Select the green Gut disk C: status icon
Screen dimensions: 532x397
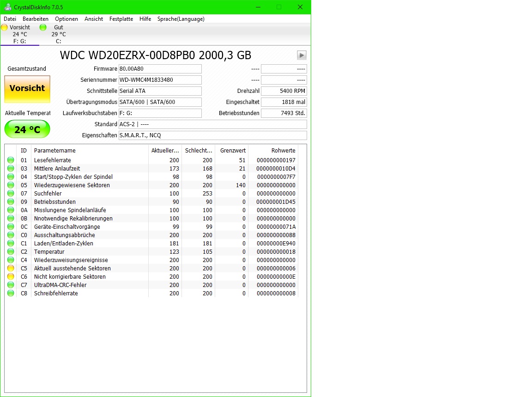[x=43, y=27]
